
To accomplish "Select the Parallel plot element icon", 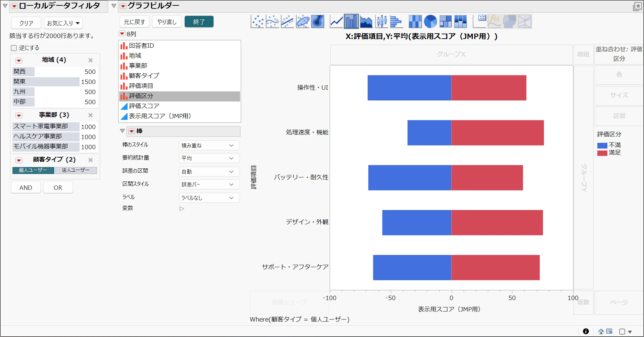I will [x=525, y=22].
